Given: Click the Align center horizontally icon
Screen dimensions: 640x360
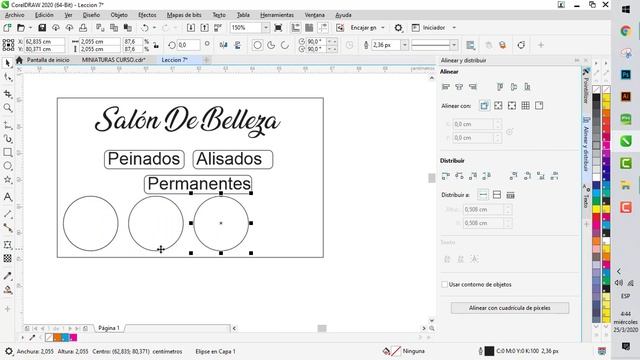Looking at the screenshot, I should 459,87.
